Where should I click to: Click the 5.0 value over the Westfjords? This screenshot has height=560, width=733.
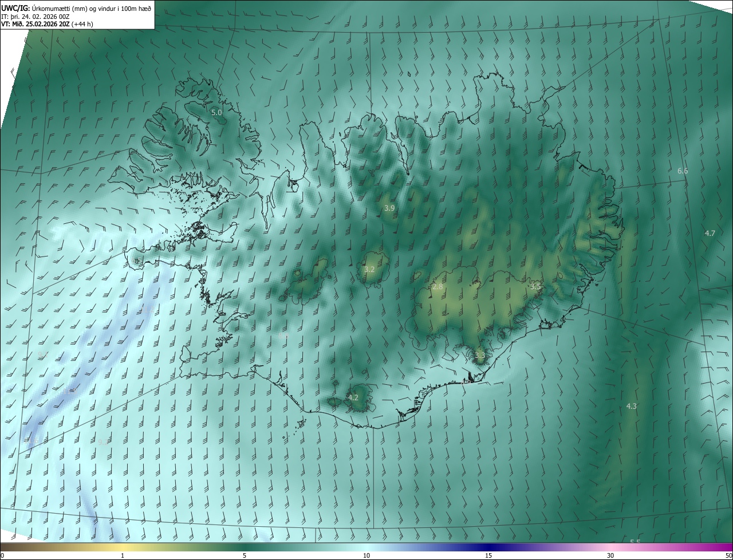pos(216,113)
